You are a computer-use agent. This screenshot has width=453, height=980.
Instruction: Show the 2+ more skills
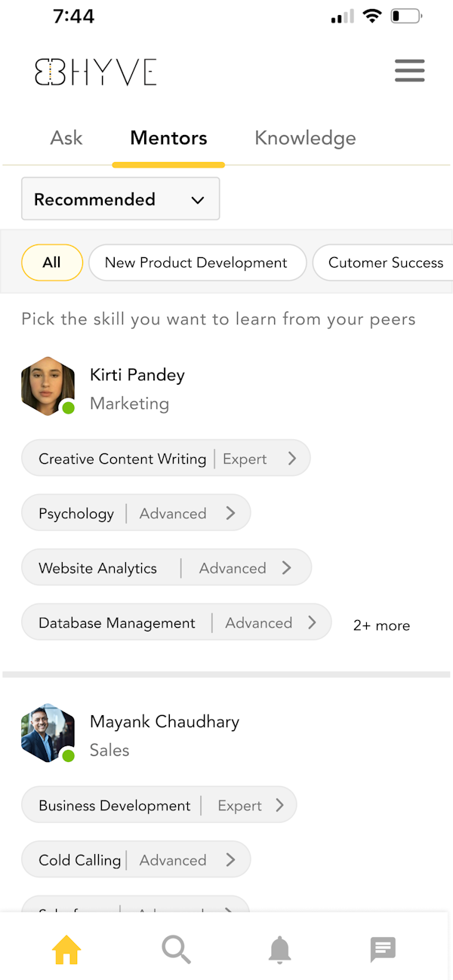[381, 625]
